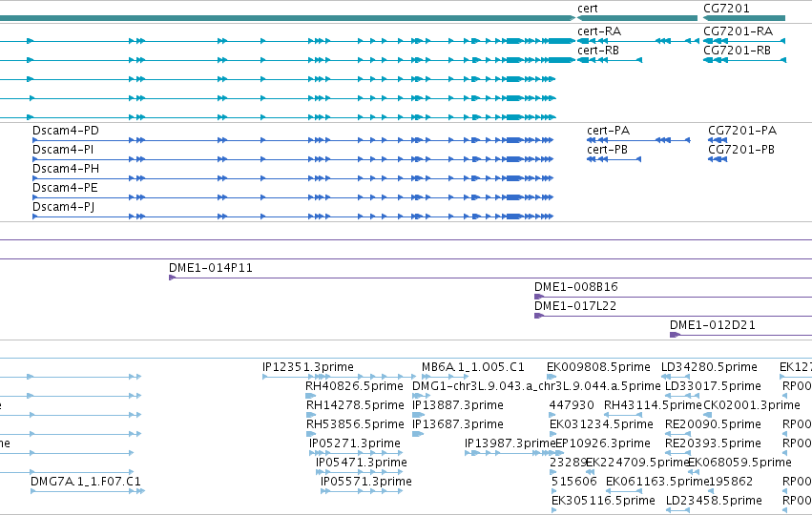Click EST label 195862

coord(730,482)
